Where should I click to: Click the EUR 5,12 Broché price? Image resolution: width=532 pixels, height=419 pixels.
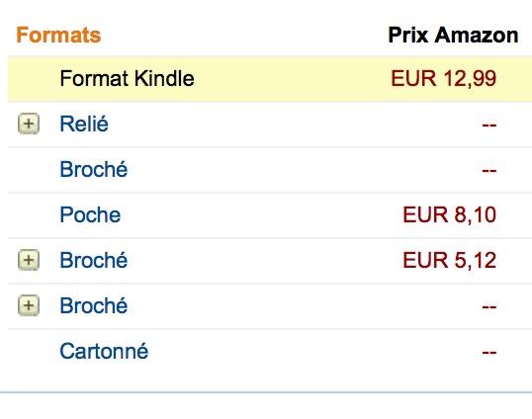[x=450, y=260]
